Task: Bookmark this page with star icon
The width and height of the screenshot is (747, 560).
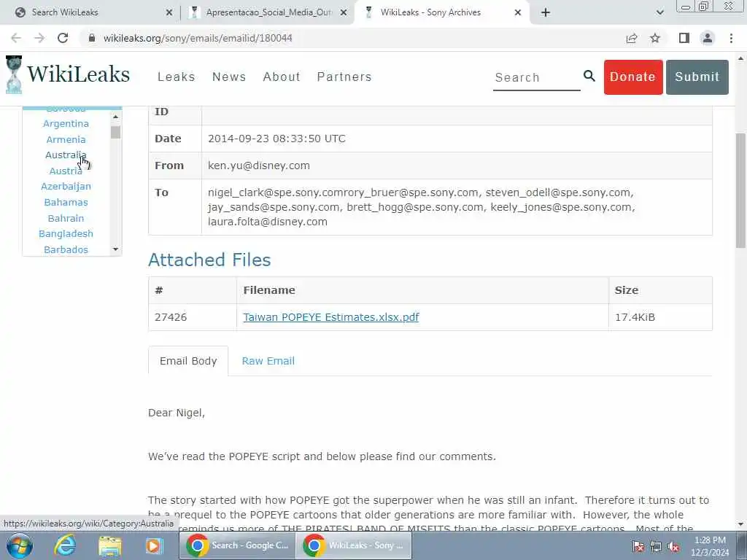Action: point(655,38)
